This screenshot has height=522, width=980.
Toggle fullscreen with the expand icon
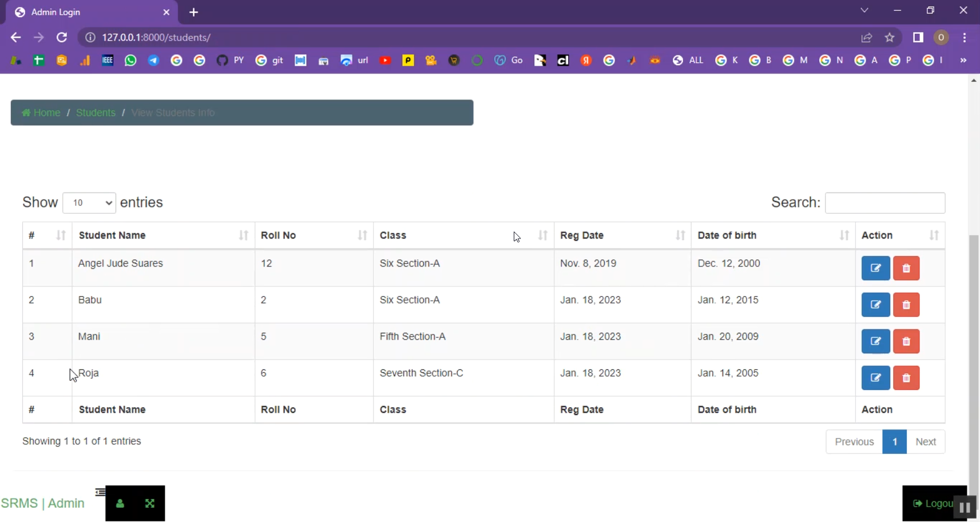(150, 504)
